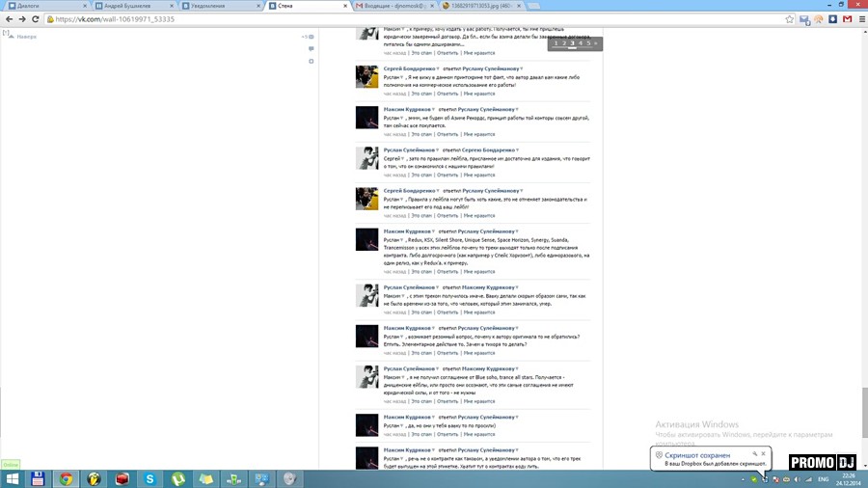
Task: Open uTorrent in the taskbar
Action: (178, 478)
